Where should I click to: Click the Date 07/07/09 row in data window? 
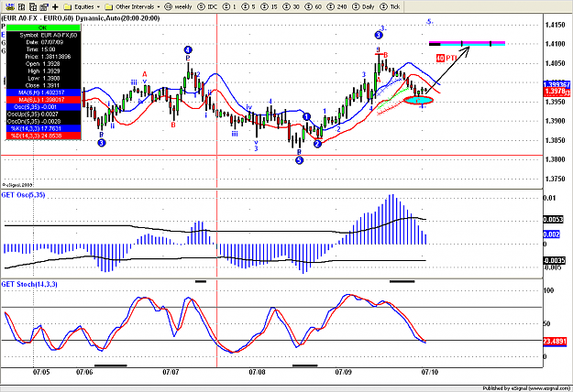pyautogui.click(x=43, y=42)
